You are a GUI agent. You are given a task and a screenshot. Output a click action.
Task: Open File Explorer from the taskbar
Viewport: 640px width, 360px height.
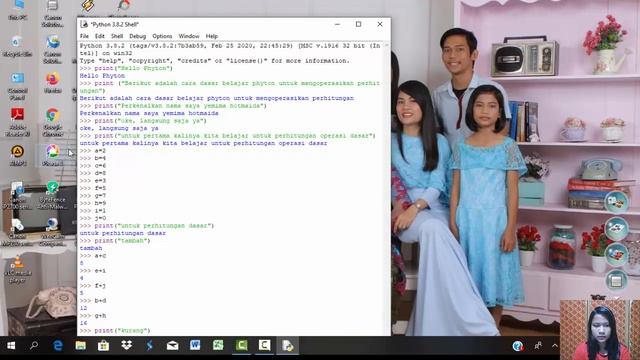pyautogui.click(x=80, y=346)
